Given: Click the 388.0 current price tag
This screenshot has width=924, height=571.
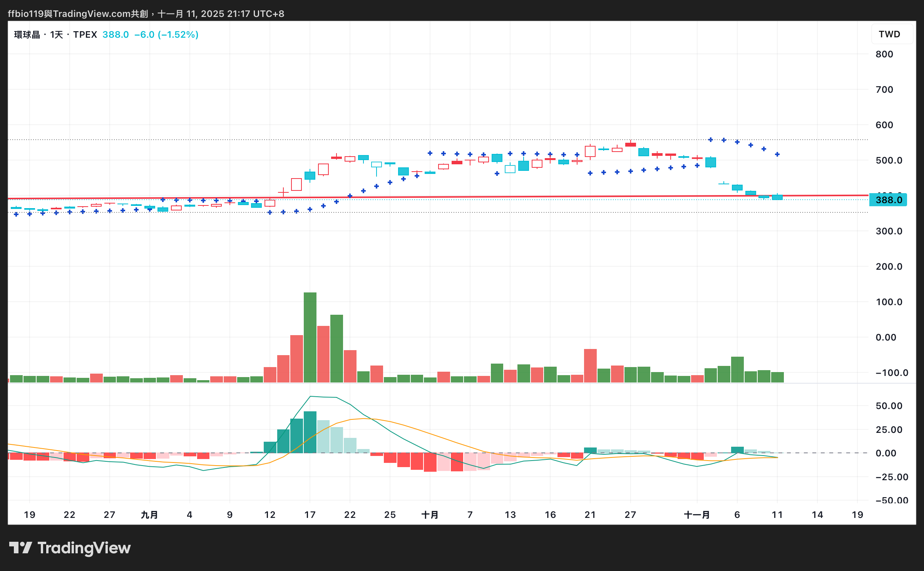Looking at the screenshot, I should [x=888, y=200].
